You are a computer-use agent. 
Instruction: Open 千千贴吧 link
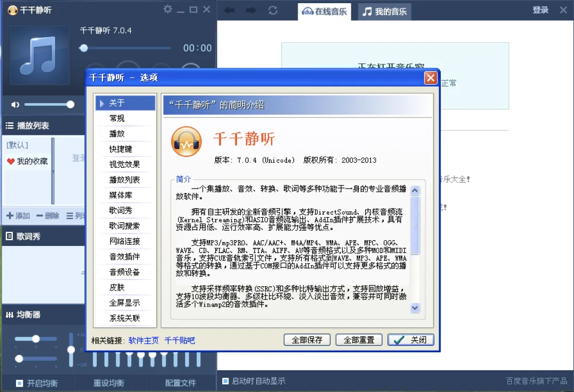(x=180, y=341)
